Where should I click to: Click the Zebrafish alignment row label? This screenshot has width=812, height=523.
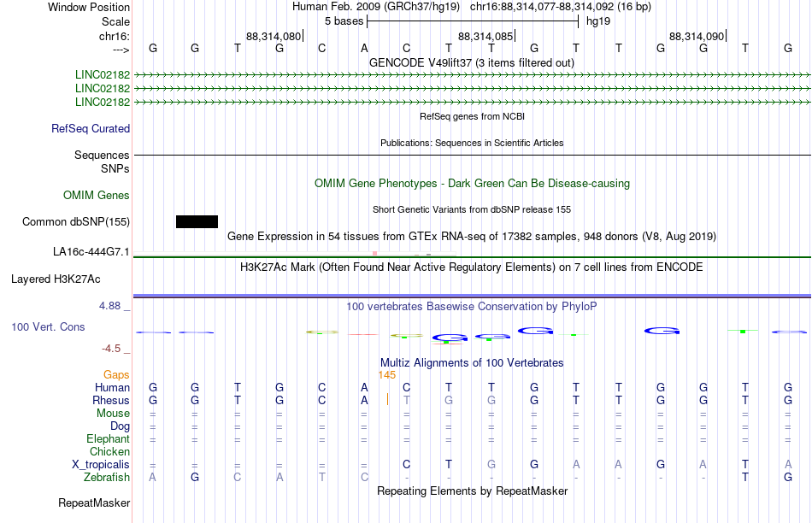click(x=107, y=477)
